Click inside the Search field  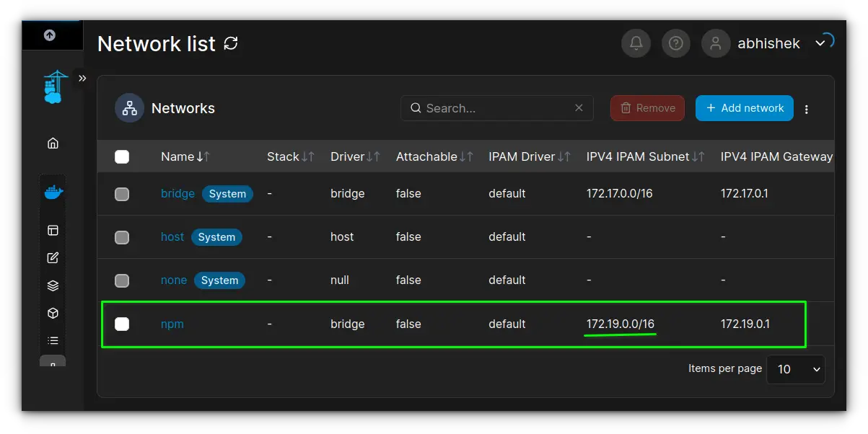(x=496, y=108)
